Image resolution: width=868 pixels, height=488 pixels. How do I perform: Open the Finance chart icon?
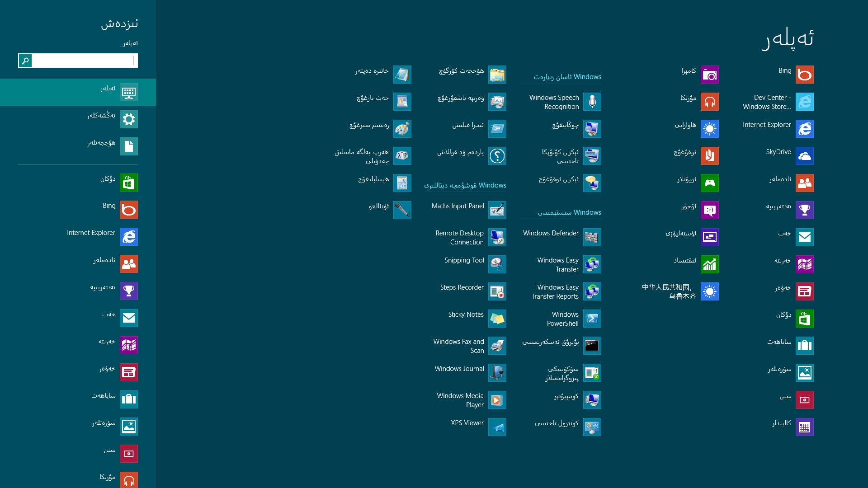coord(710,264)
